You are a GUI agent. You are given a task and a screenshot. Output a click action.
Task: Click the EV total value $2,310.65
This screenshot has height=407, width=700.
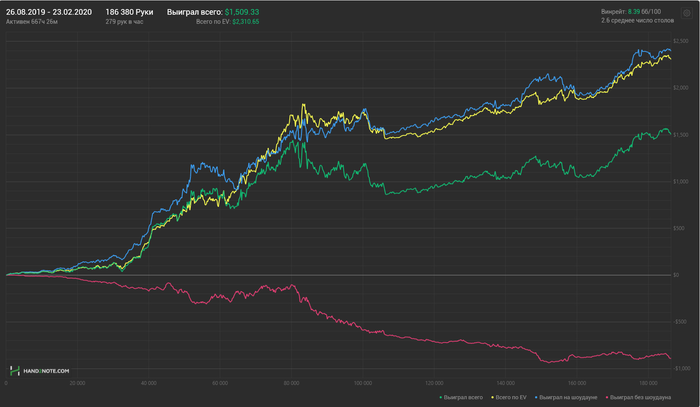[246, 21]
